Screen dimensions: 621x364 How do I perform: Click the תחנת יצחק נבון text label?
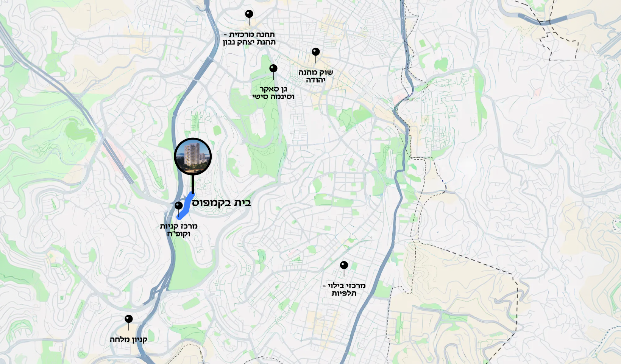249,42
